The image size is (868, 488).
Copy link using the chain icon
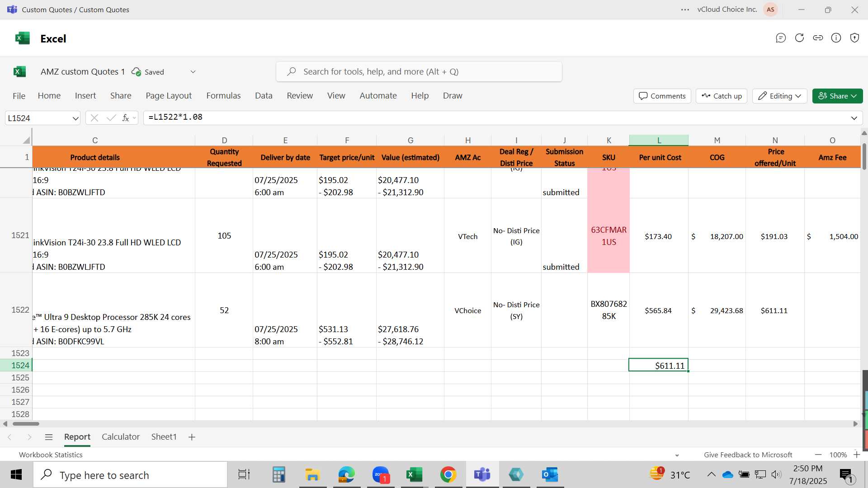pos(818,38)
